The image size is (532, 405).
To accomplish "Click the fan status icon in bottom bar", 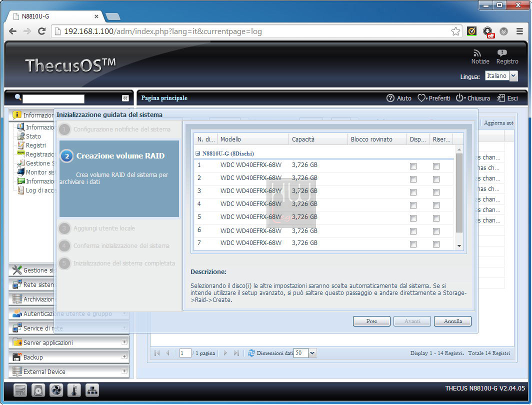I will 56,390.
